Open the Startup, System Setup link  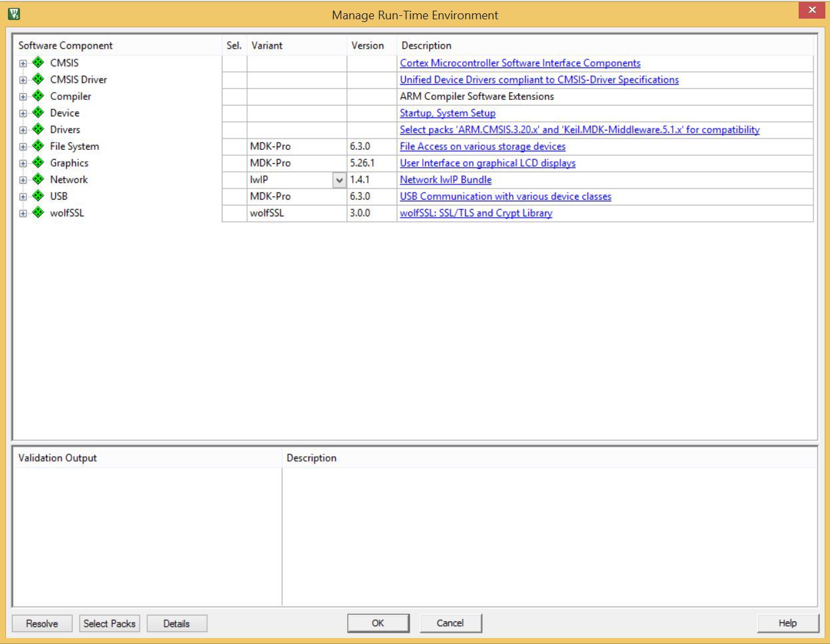[x=448, y=113]
